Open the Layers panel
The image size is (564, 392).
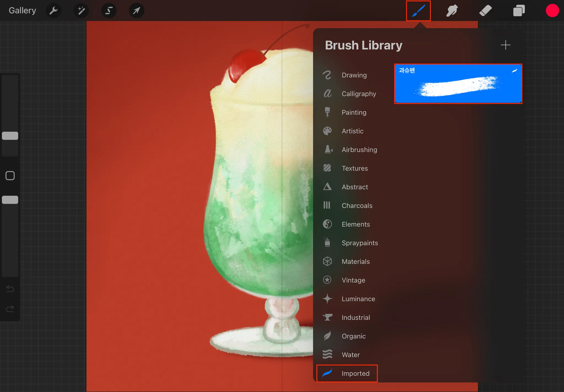coord(519,11)
